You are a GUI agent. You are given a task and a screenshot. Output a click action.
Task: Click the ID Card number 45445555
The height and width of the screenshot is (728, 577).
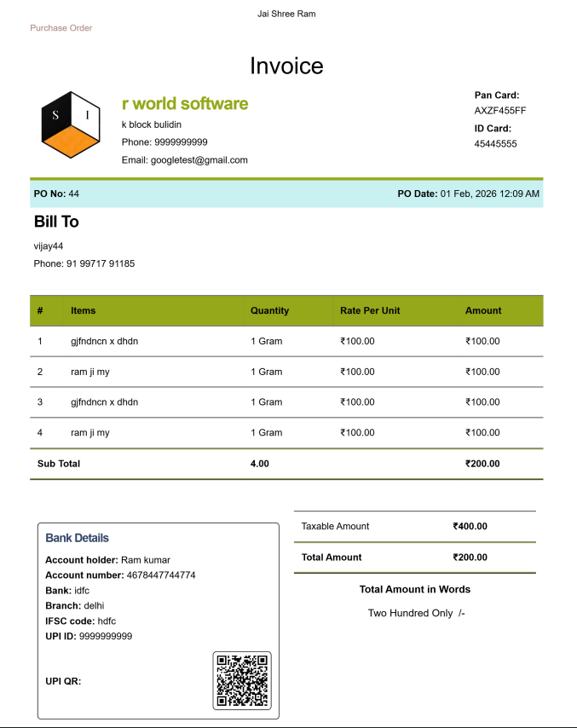[x=495, y=144]
